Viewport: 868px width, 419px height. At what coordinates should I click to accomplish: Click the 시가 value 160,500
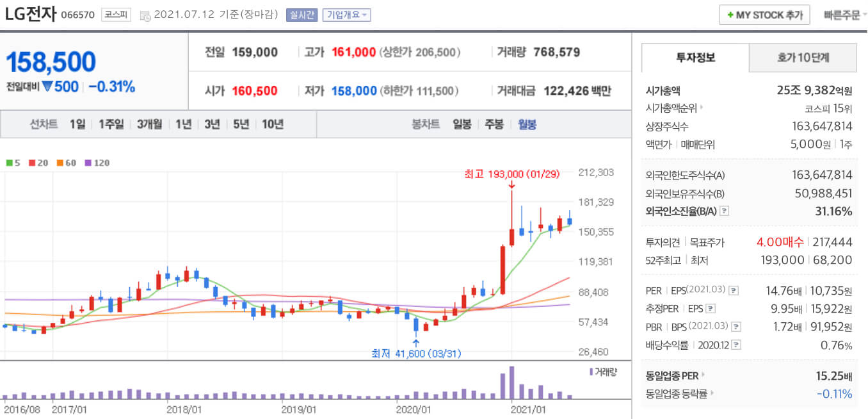pyautogui.click(x=255, y=91)
